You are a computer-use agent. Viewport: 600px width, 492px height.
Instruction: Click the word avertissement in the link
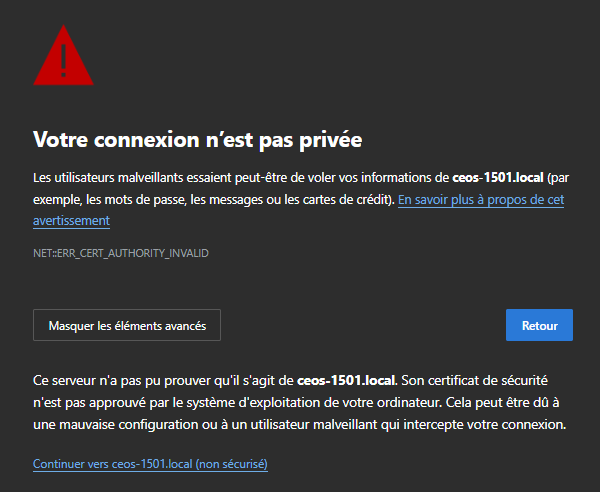click(x=71, y=220)
